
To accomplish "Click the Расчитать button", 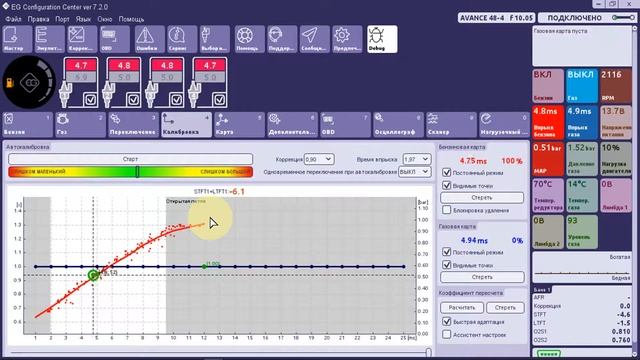I will pyautogui.click(x=462, y=307).
